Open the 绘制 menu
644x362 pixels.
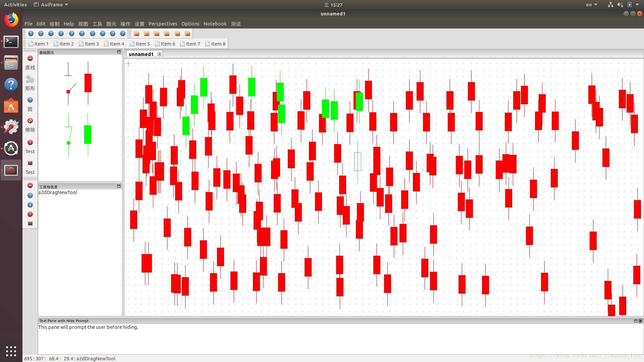pyautogui.click(x=54, y=24)
